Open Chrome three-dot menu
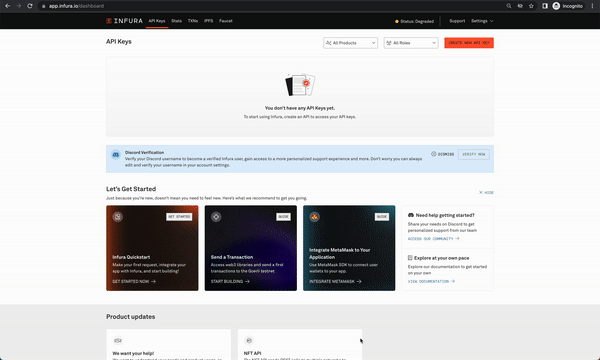This screenshot has height=360, width=600. 592,6
